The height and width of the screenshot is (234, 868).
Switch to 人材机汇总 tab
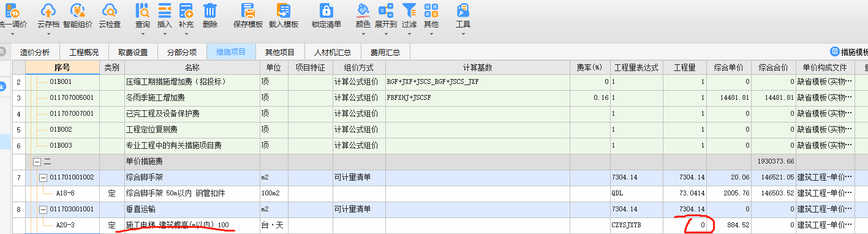pos(333,52)
